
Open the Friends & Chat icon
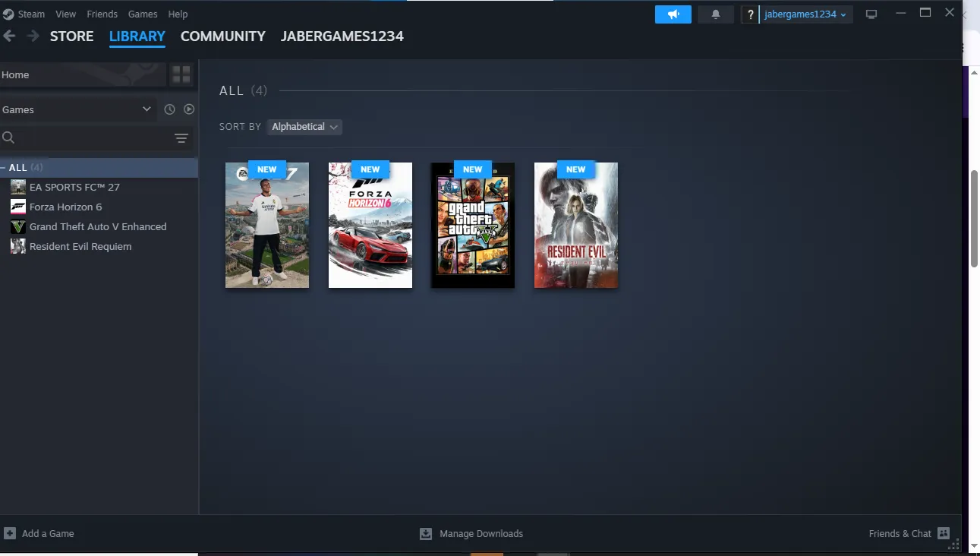pos(944,533)
